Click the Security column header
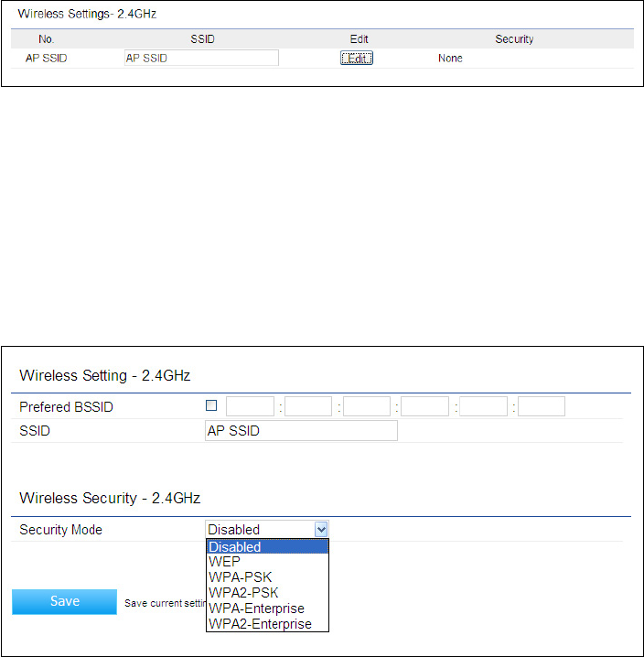Screen dimensions: 644x657 [514, 39]
